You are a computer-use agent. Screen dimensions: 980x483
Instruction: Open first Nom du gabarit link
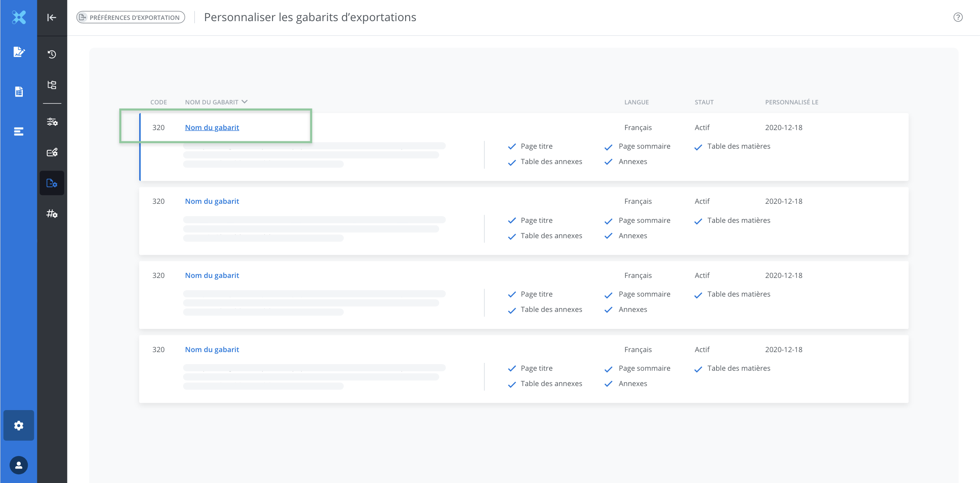[212, 128]
